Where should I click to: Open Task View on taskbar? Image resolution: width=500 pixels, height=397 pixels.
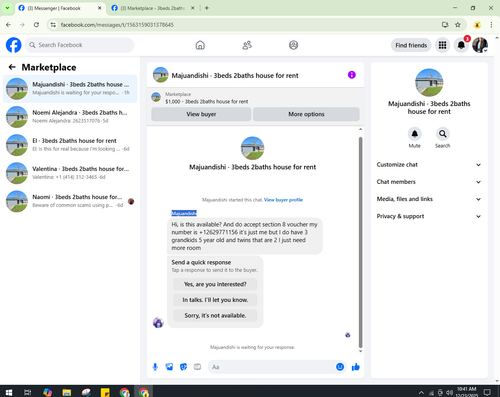pos(28,392)
